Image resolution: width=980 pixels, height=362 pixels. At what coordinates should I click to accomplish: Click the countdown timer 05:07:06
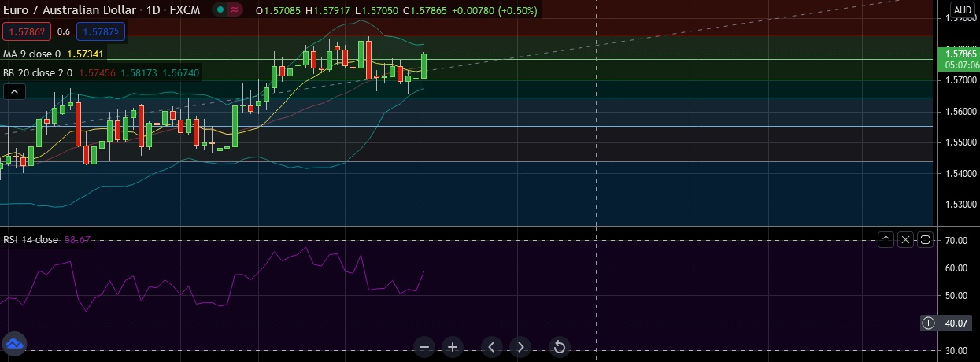960,65
